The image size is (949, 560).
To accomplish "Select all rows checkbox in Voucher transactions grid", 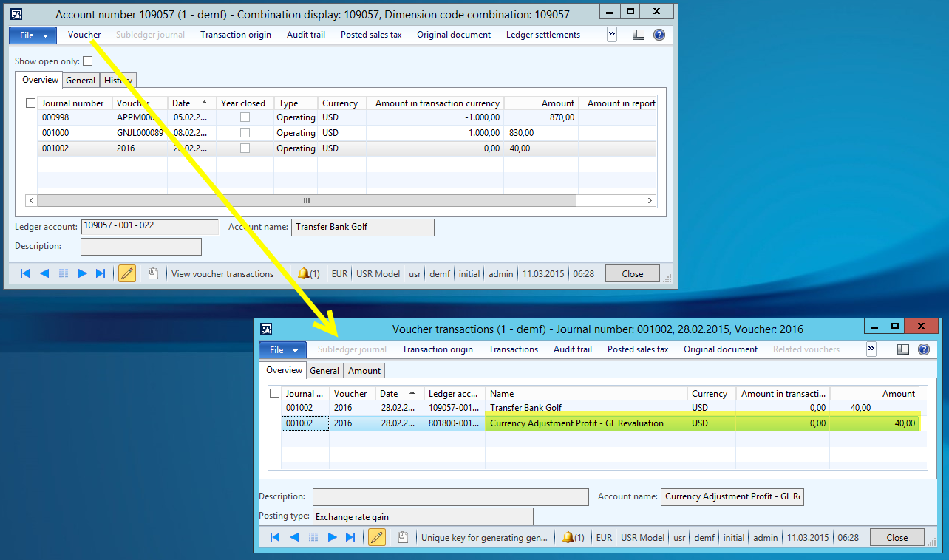I will [x=274, y=394].
